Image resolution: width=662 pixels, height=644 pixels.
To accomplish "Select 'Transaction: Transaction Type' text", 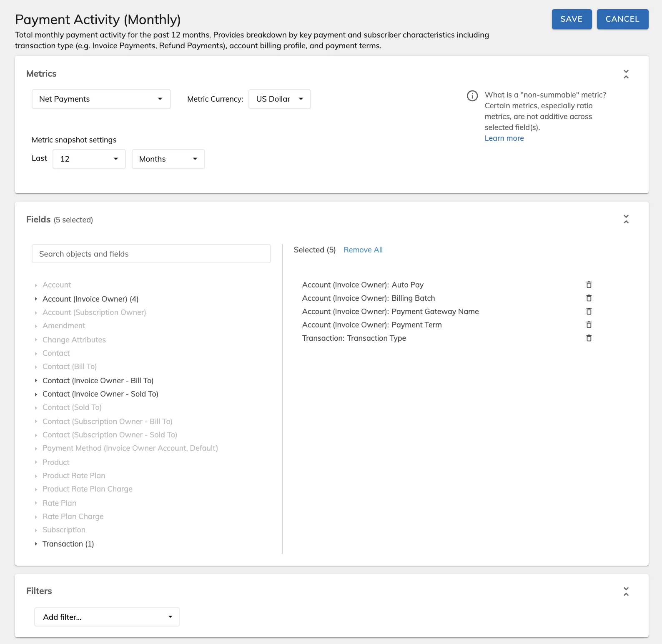I will [x=354, y=338].
